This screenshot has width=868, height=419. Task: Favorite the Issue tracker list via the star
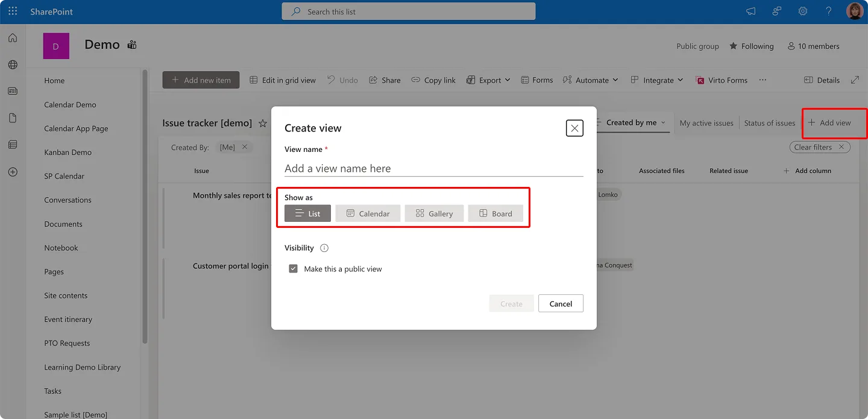point(262,123)
